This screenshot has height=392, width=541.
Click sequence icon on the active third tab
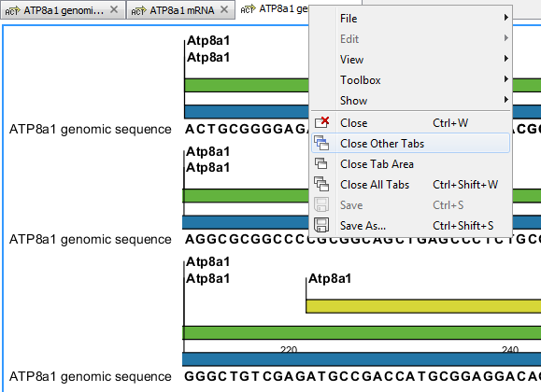(x=248, y=9)
